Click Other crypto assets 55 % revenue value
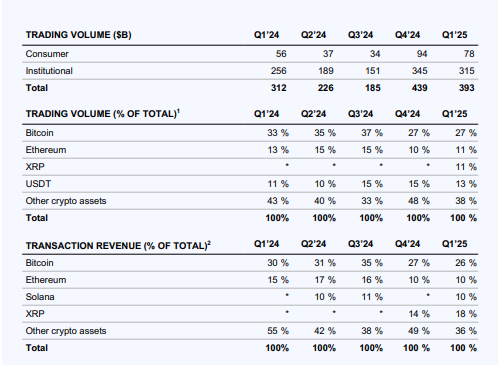The width and height of the screenshot is (498, 365). (278, 331)
